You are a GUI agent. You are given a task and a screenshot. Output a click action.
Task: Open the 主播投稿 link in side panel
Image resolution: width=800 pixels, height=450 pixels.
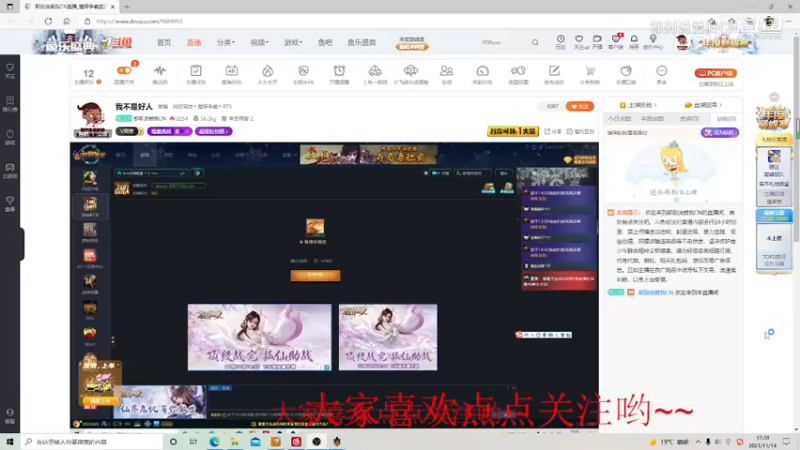point(638,105)
